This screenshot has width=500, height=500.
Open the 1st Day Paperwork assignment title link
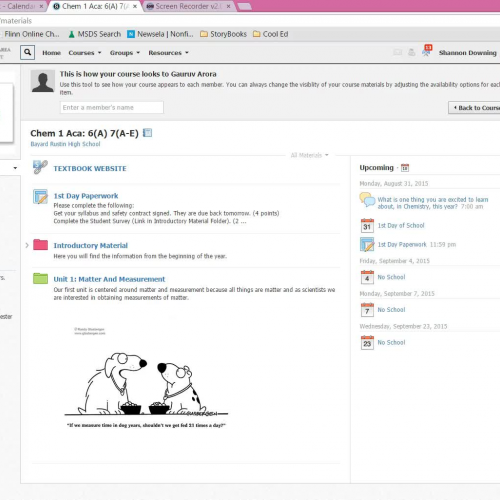[x=86, y=196]
